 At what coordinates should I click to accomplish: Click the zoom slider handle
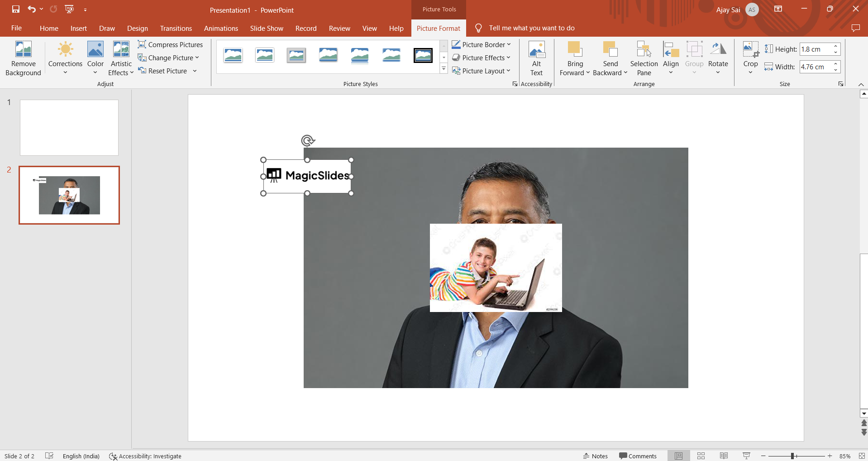792,456
